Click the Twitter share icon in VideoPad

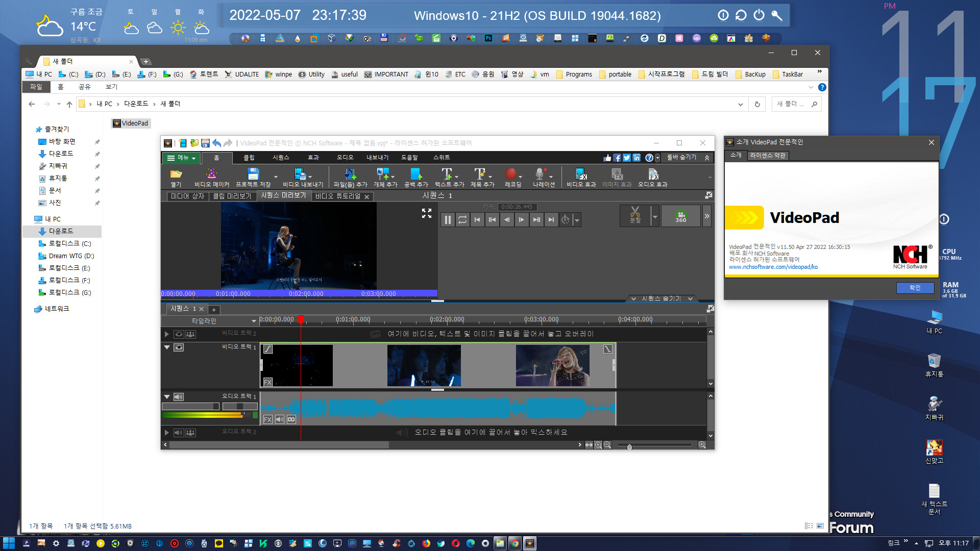click(627, 158)
